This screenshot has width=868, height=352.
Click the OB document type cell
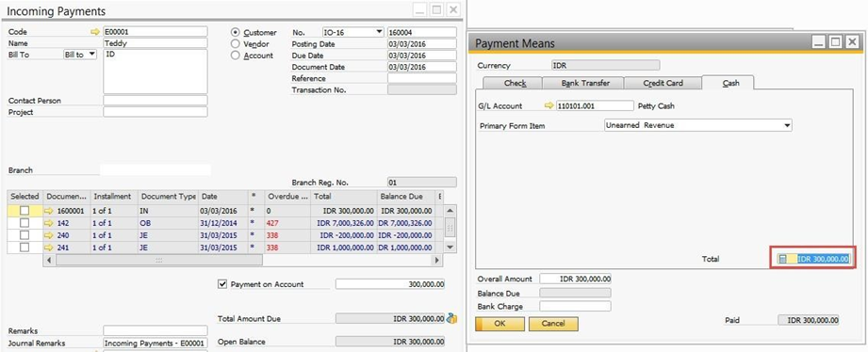[x=169, y=223]
